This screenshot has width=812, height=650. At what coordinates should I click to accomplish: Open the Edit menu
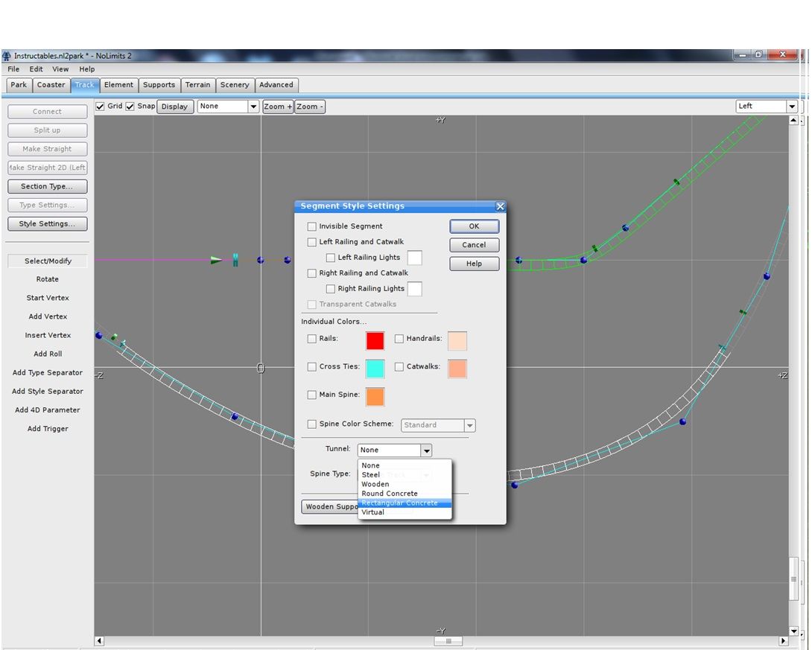pyautogui.click(x=35, y=68)
